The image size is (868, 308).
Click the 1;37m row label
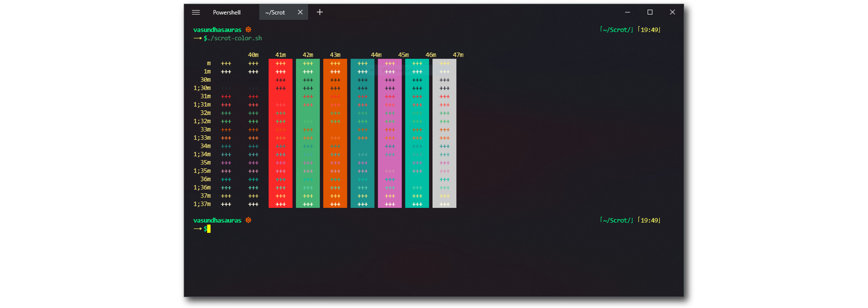pos(202,204)
